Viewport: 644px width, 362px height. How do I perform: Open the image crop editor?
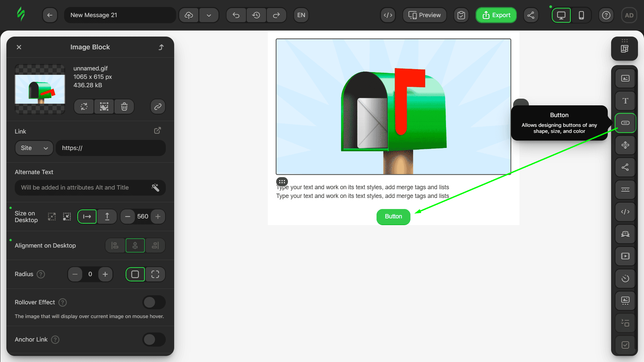pyautogui.click(x=104, y=106)
